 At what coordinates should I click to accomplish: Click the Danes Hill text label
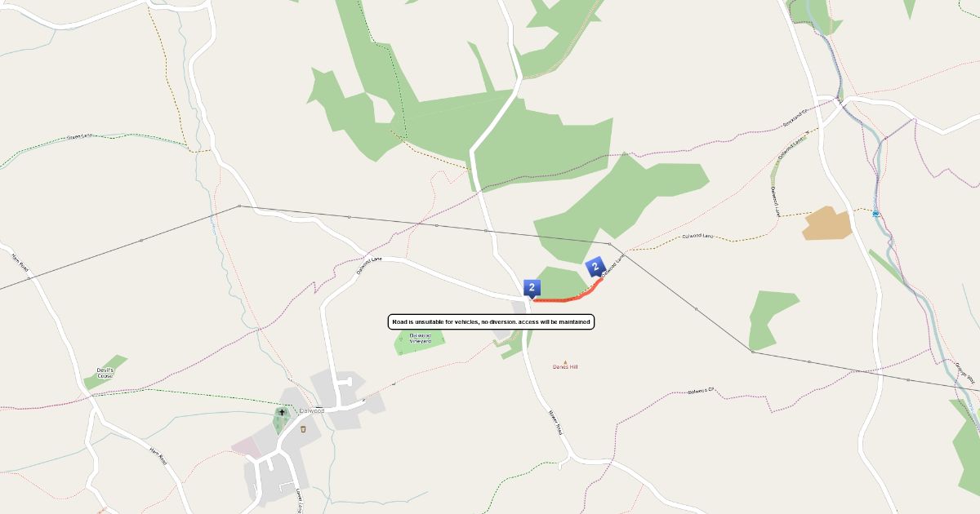pyautogui.click(x=565, y=367)
